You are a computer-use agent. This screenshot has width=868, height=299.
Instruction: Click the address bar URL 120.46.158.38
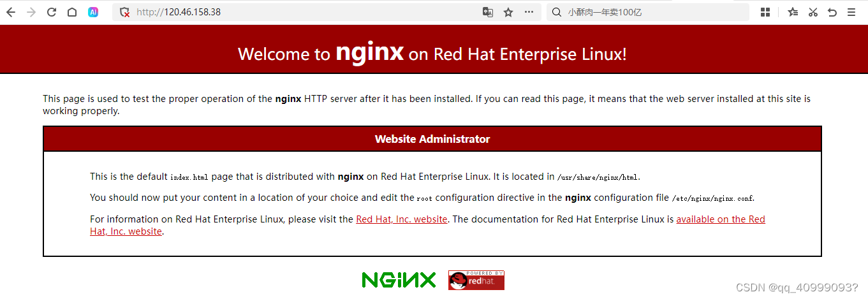coord(179,12)
